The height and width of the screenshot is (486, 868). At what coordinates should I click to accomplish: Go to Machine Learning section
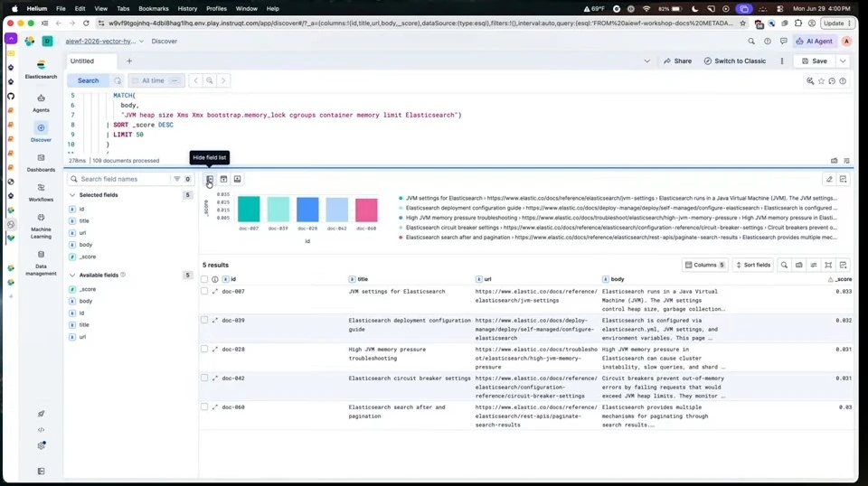click(x=41, y=226)
